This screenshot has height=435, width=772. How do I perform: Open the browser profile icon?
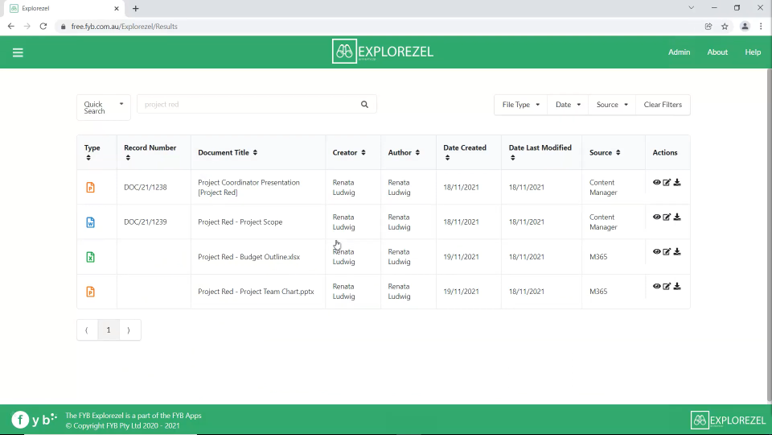coord(745,27)
